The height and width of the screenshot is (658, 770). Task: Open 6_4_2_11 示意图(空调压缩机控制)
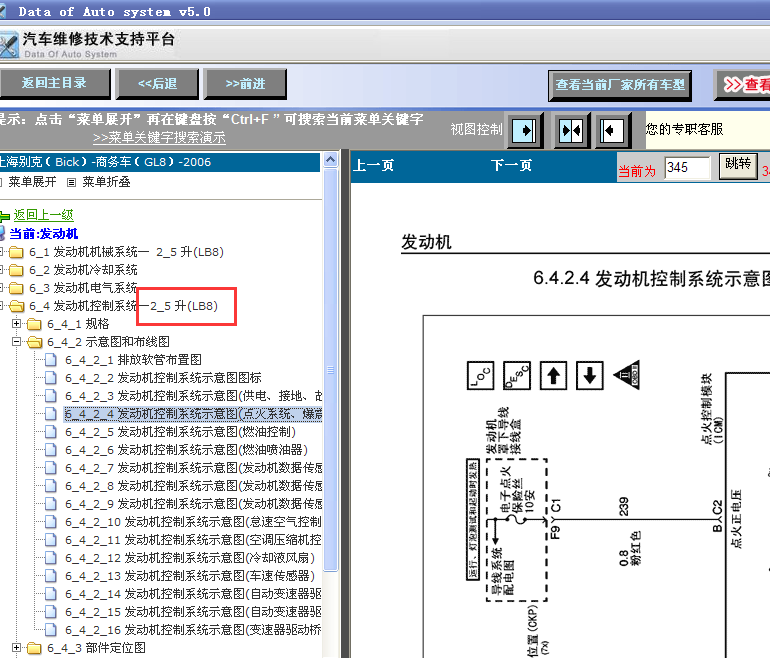point(193,540)
